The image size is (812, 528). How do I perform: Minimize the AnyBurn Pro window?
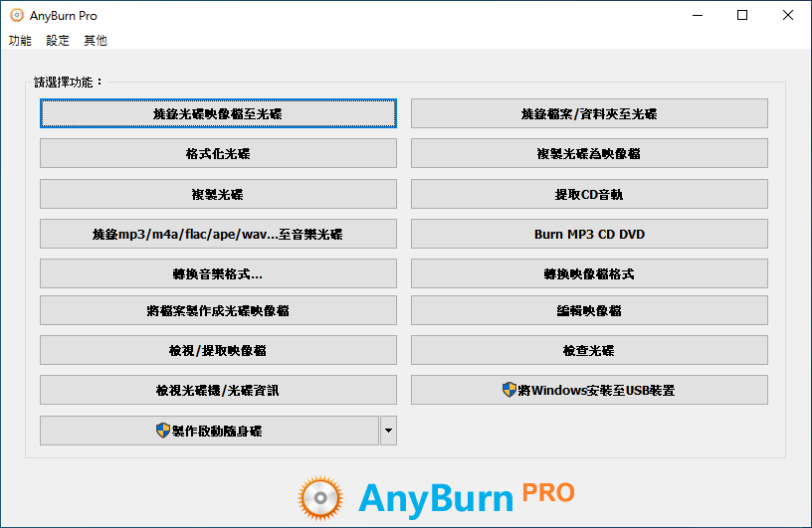(x=698, y=15)
